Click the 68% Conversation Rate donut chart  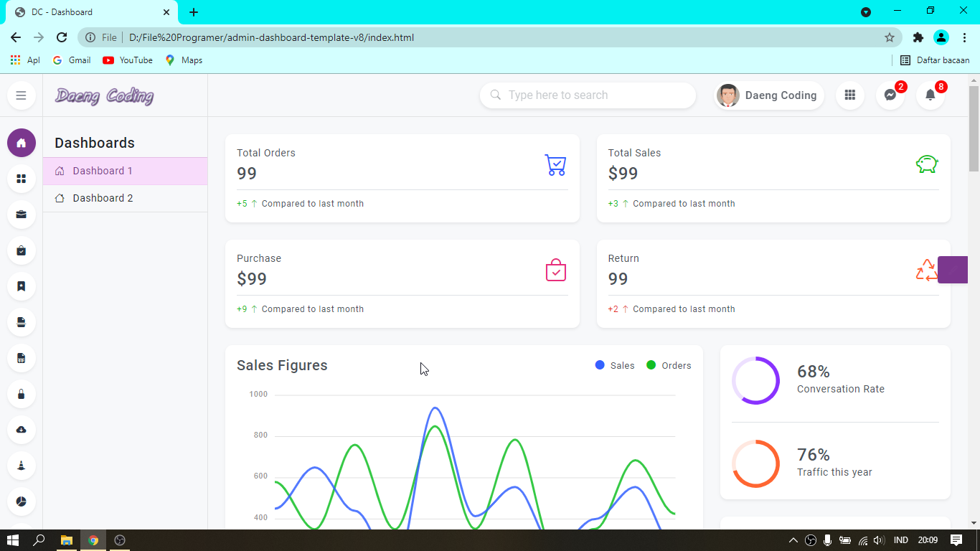(755, 380)
